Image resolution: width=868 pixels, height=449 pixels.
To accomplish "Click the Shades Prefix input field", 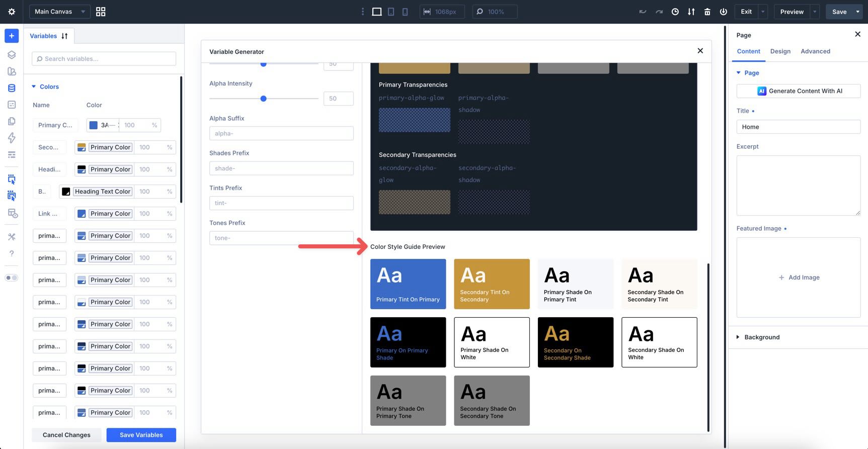I will click(281, 168).
